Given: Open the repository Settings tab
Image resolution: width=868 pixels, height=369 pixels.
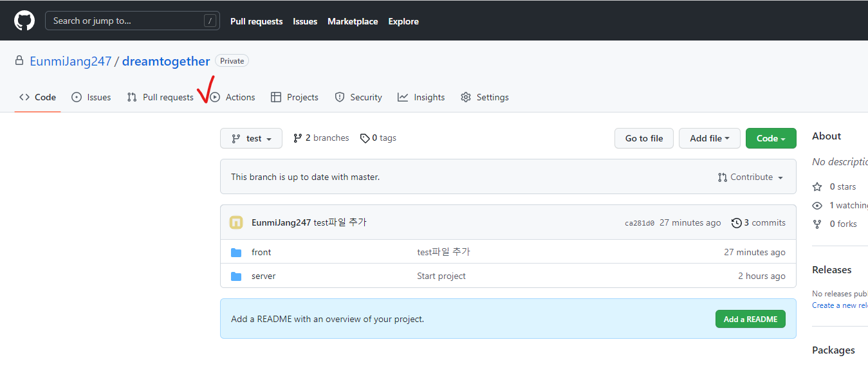Looking at the screenshot, I should 485,97.
